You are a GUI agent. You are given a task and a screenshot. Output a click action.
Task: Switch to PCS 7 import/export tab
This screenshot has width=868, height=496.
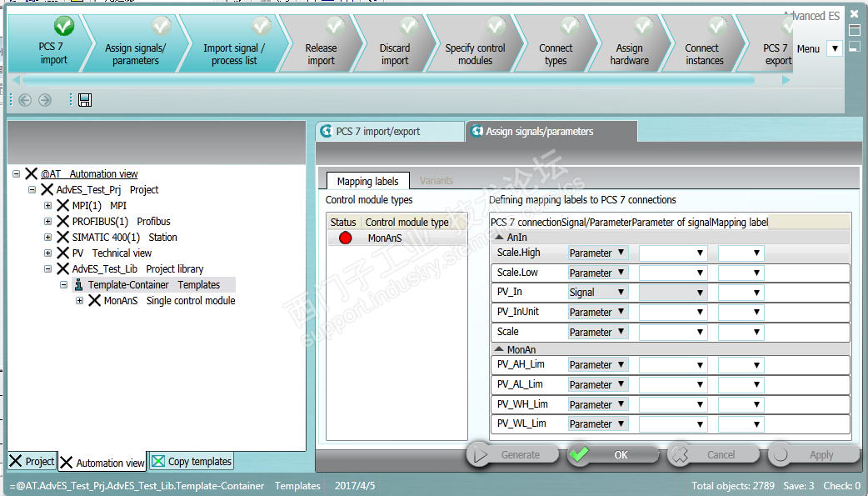click(x=391, y=132)
